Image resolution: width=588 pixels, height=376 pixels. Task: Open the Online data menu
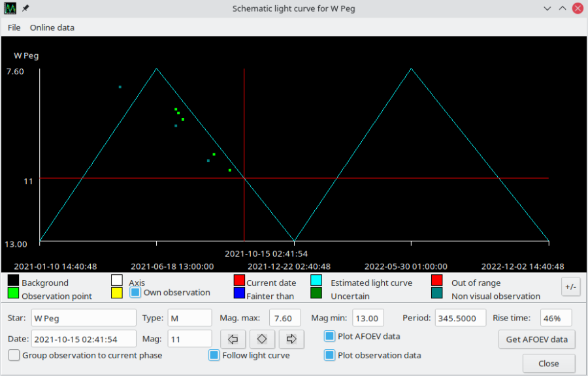52,27
